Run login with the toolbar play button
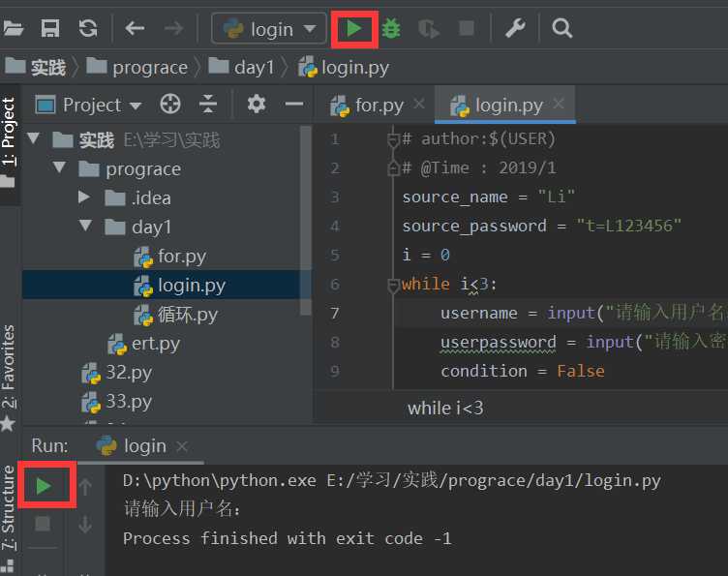 point(354,29)
